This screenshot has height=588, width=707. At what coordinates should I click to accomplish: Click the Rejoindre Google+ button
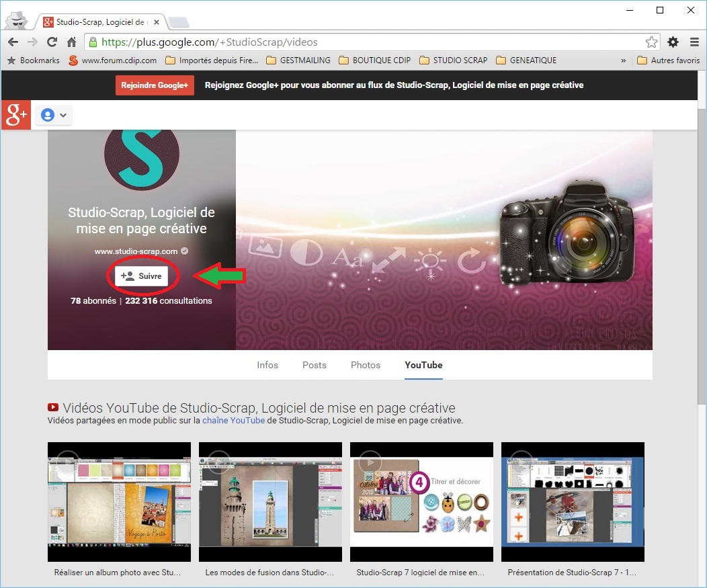[155, 85]
